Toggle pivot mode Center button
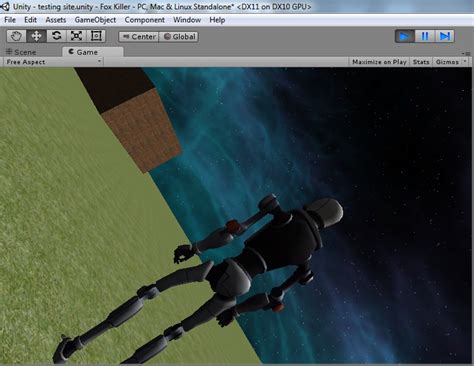 tap(139, 37)
